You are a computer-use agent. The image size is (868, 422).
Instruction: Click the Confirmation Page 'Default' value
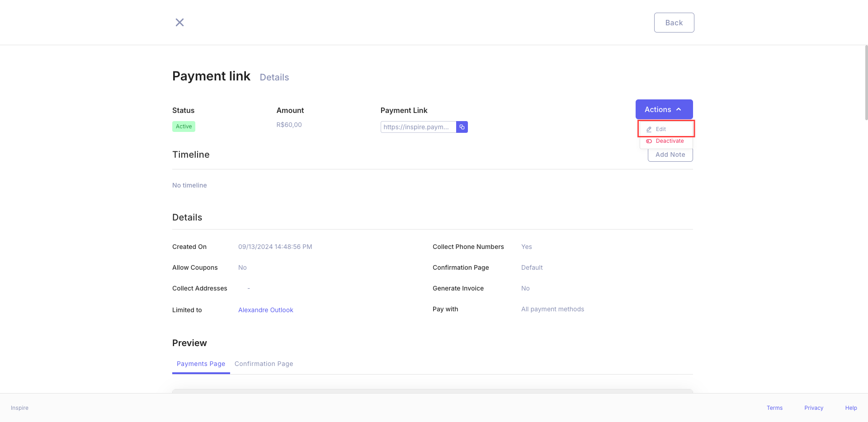(x=532, y=267)
